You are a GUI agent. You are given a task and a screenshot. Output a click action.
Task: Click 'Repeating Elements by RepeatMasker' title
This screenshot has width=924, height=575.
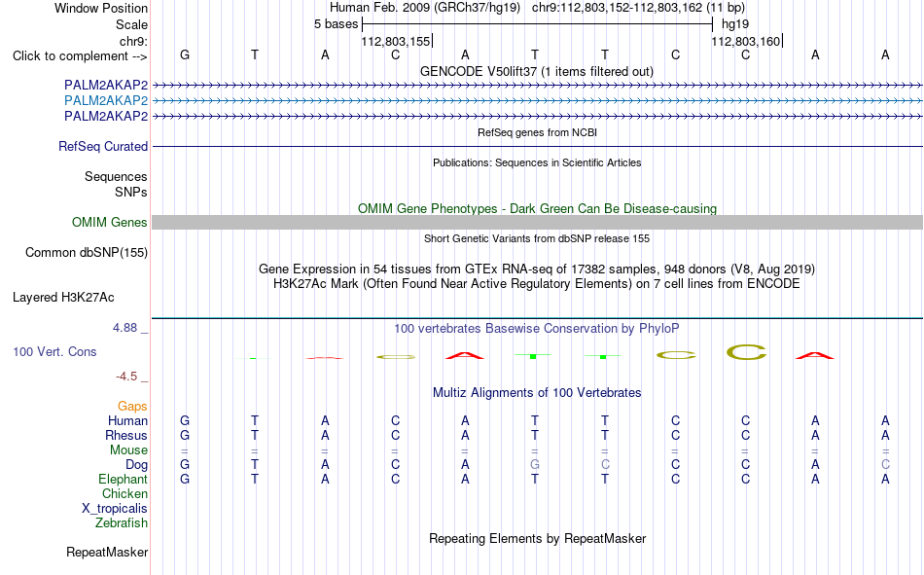point(537,538)
